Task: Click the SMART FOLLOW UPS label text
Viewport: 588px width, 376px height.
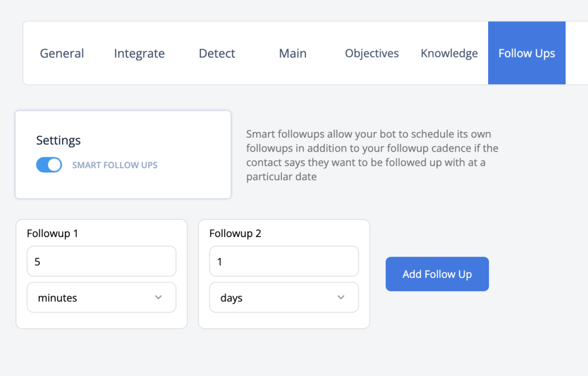Action: tap(115, 165)
